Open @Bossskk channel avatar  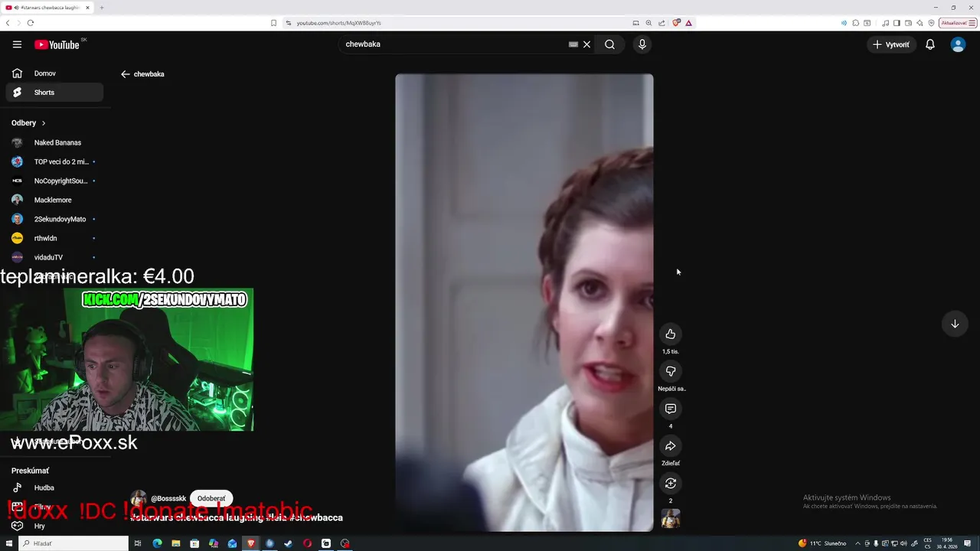coord(139,498)
